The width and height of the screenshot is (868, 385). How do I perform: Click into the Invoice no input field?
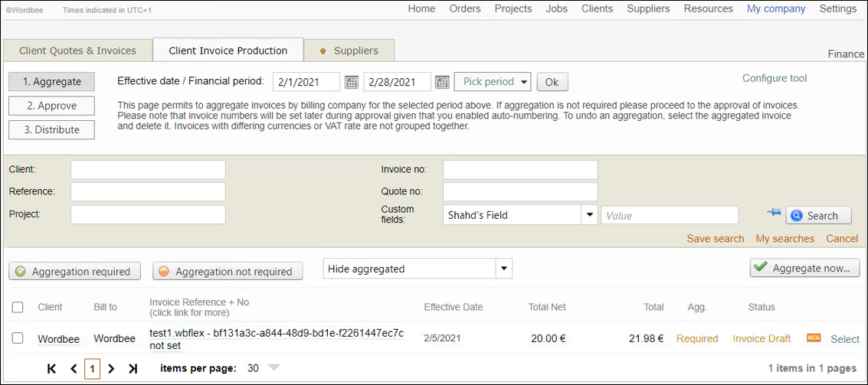[x=519, y=169]
